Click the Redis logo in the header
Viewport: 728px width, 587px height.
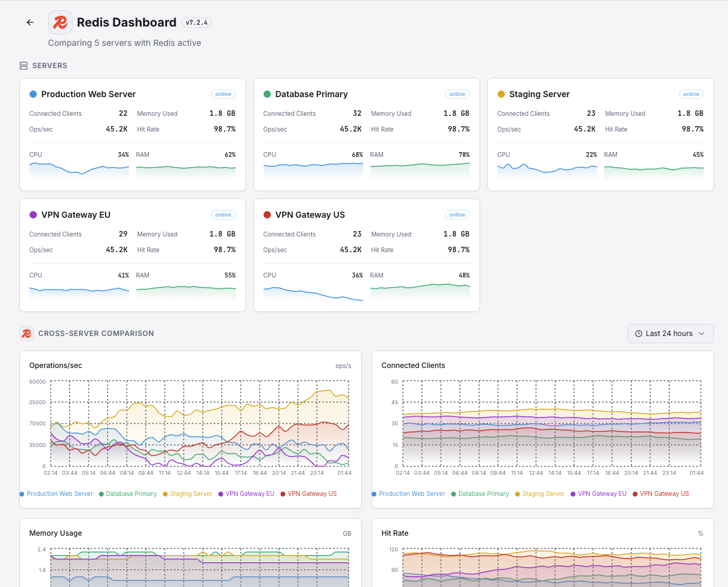(60, 22)
